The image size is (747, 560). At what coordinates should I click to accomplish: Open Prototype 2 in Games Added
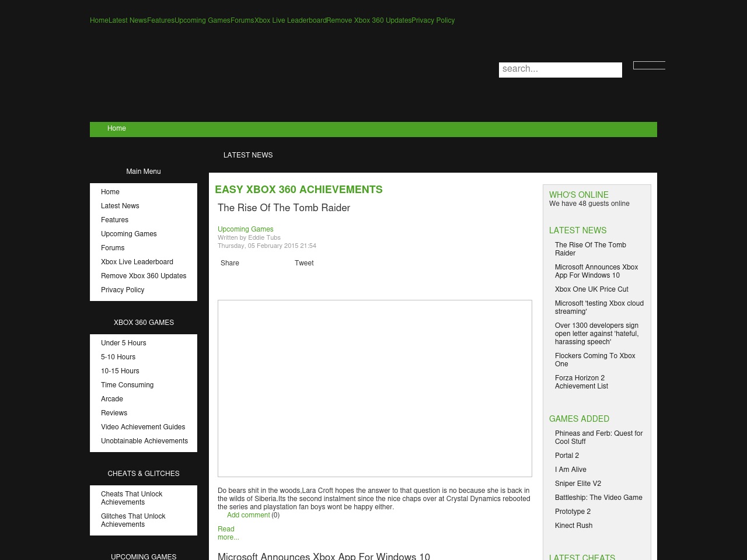coord(573,512)
